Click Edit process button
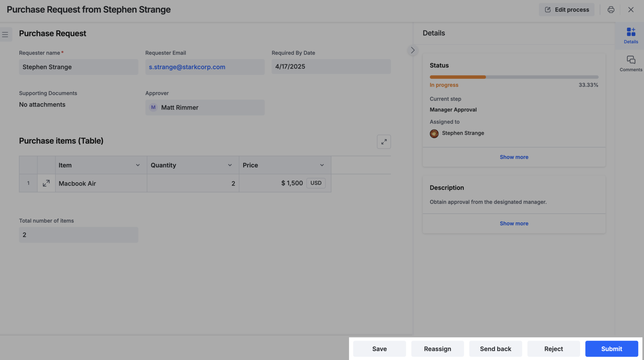 (566, 10)
